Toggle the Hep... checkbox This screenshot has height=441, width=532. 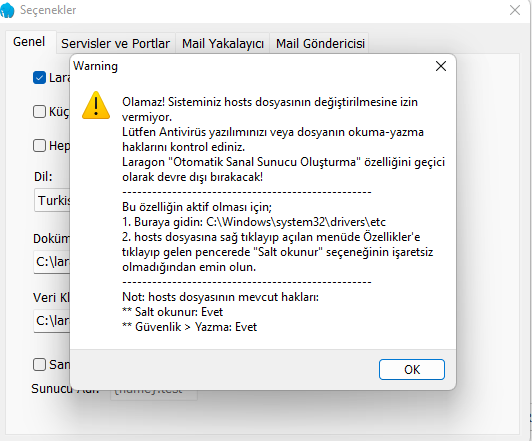pos(39,146)
